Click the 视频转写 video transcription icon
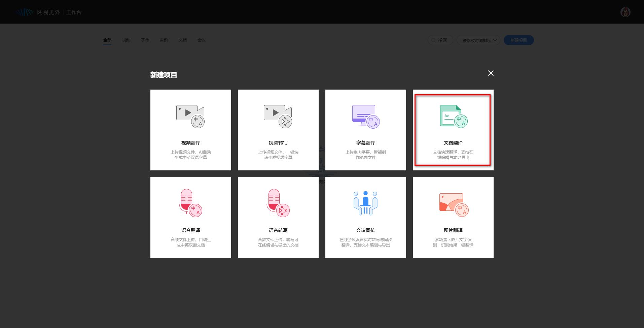644x328 pixels. [x=278, y=117]
